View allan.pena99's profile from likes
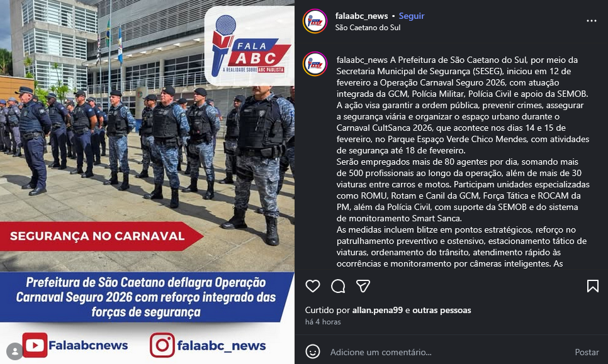Image resolution: width=608 pixels, height=364 pixels. [377, 310]
